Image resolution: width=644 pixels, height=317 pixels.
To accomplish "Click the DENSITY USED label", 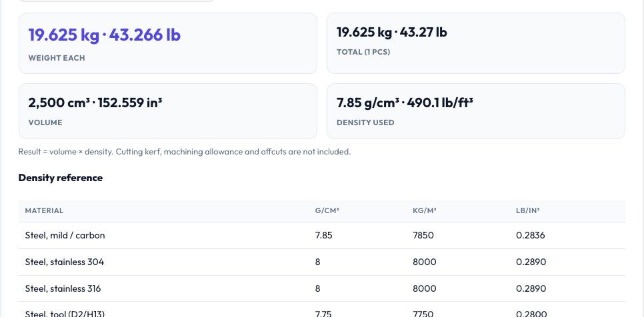I will [x=365, y=123].
